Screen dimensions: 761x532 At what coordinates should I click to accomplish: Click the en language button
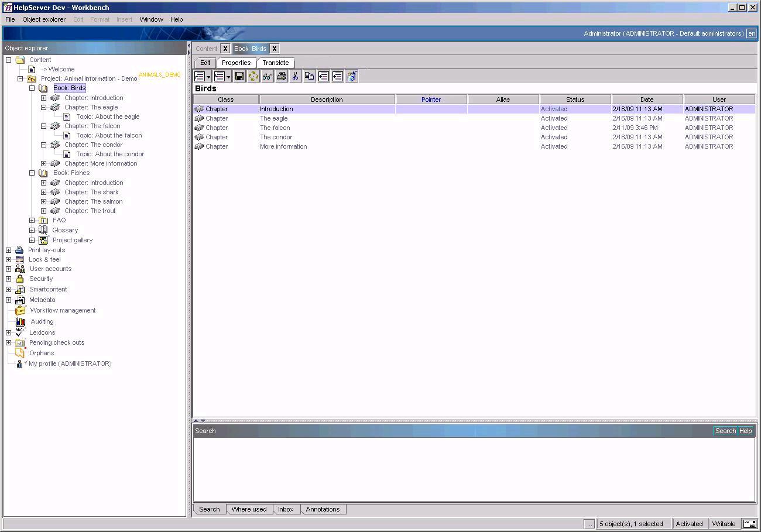tap(752, 33)
